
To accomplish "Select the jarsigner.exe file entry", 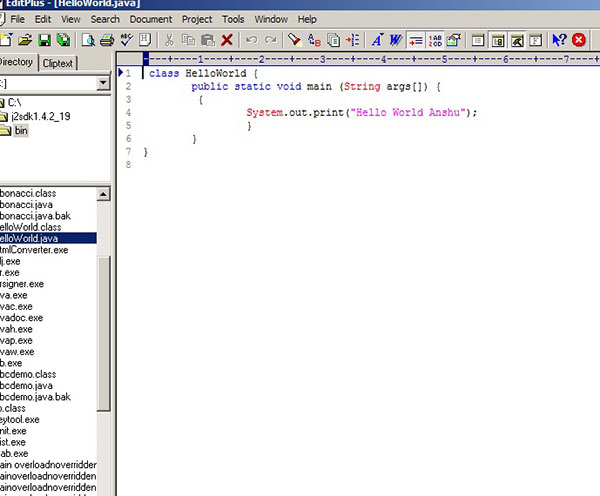I will 22,284.
